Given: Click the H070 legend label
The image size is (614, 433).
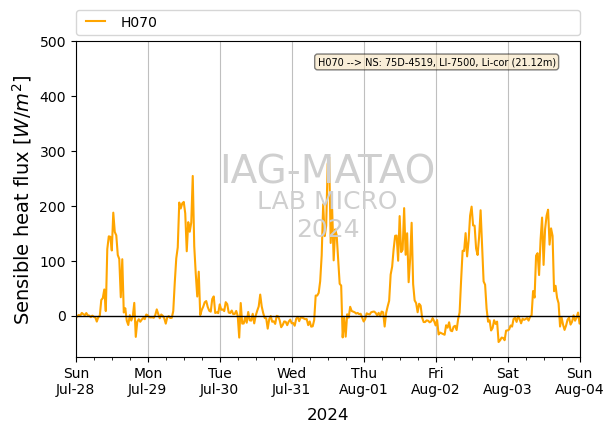Looking at the screenshot, I should (139, 22).
